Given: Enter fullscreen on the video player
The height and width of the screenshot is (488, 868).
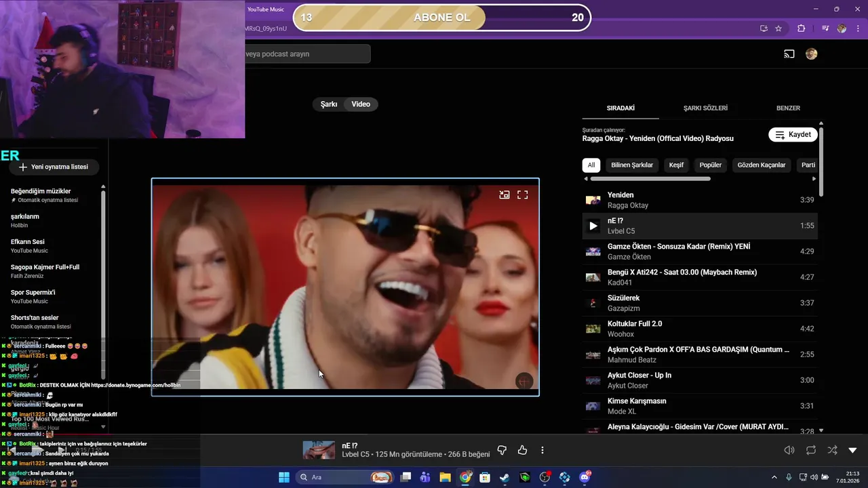Looking at the screenshot, I should pos(523,195).
